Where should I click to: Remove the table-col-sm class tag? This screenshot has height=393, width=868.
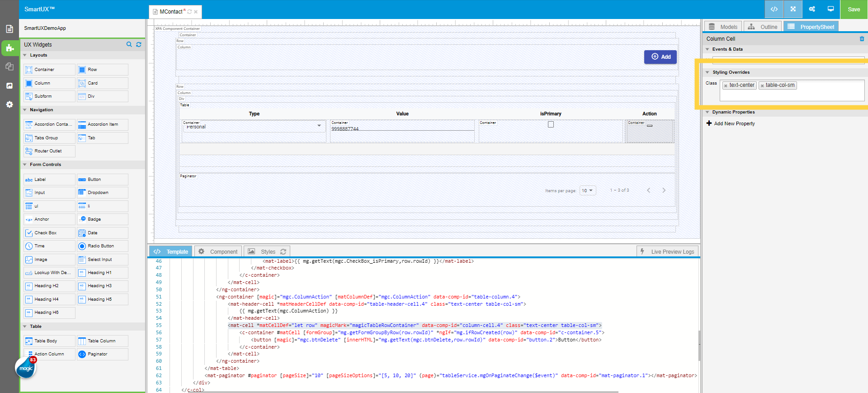(762, 85)
